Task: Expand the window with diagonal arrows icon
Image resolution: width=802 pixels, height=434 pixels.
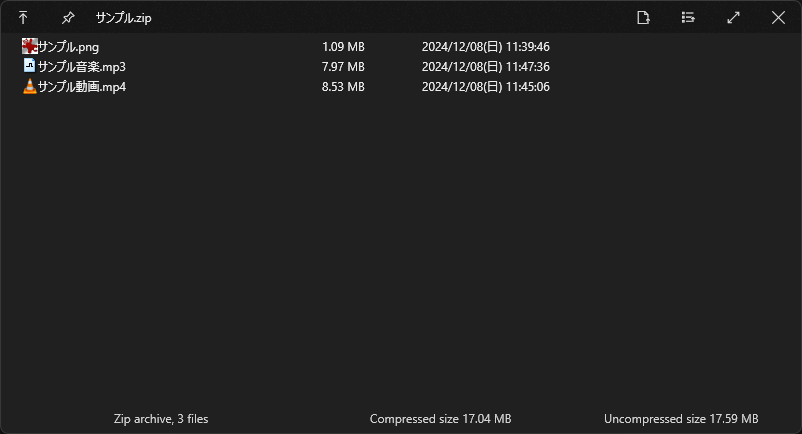Action: tap(733, 18)
